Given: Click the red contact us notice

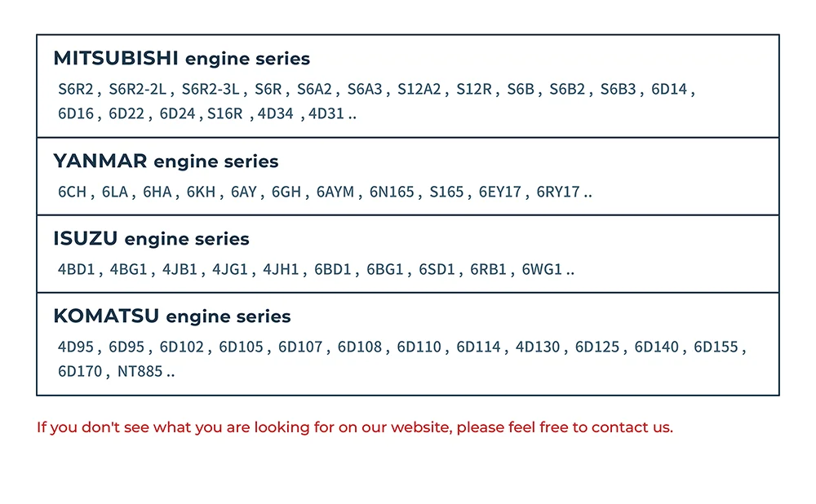Looking at the screenshot, I should pyautogui.click(x=355, y=427).
